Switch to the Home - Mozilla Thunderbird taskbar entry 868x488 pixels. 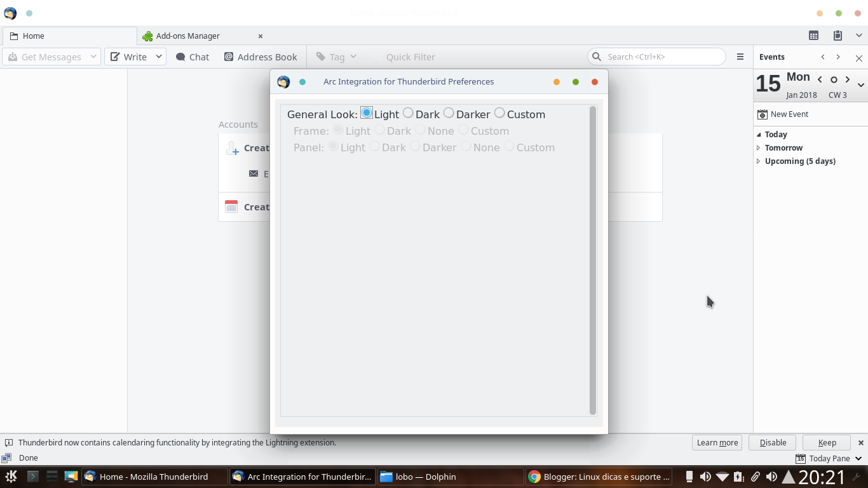tap(154, 477)
